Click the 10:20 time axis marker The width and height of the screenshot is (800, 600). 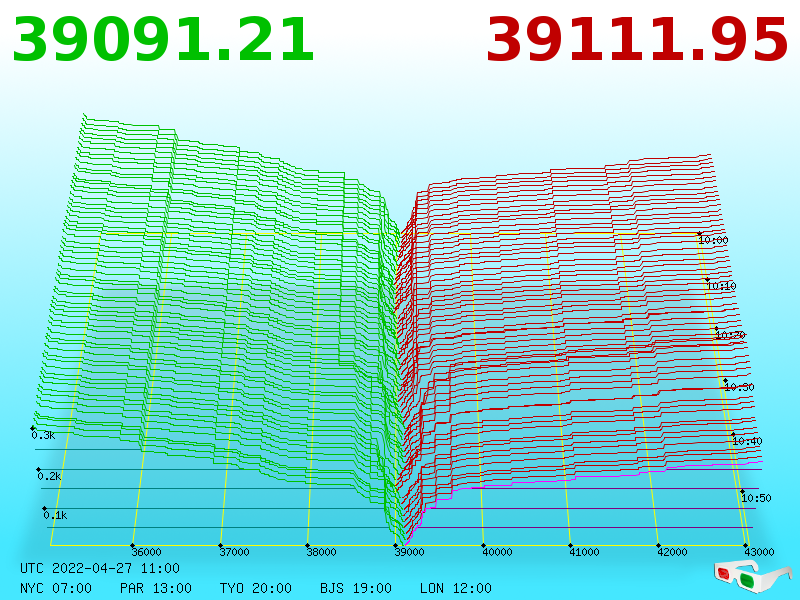click(731, 335)
